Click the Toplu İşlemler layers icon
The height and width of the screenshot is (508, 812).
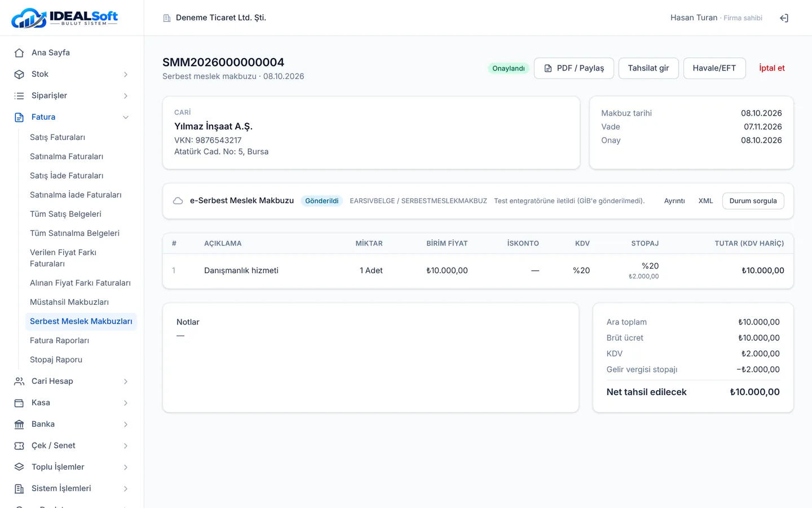click(x=19, y=467)
